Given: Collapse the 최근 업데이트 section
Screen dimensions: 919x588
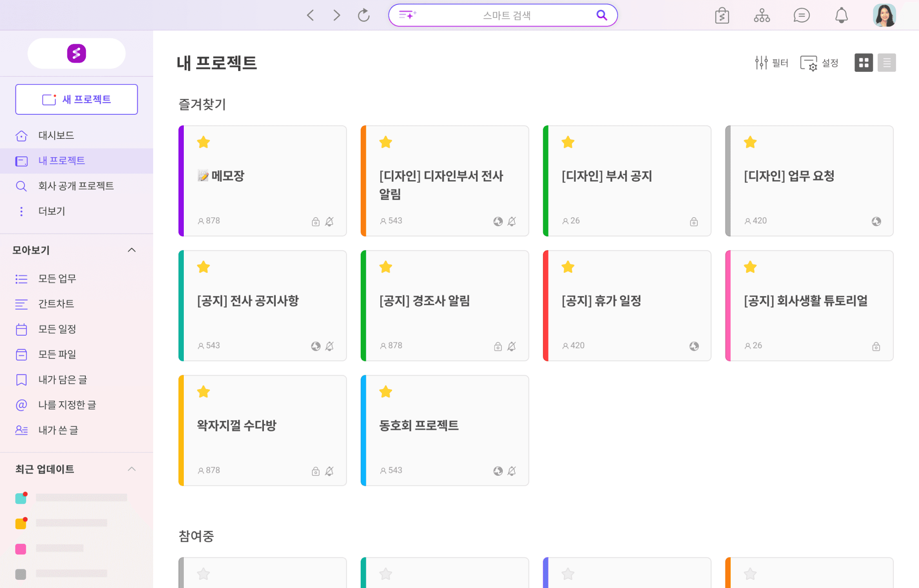Looking at the screenshot, I should pyautogui.click(x=132, y=469).
